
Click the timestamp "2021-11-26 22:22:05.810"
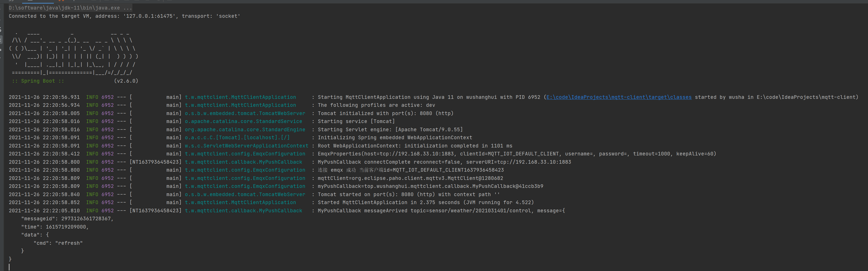coord(44,211)
